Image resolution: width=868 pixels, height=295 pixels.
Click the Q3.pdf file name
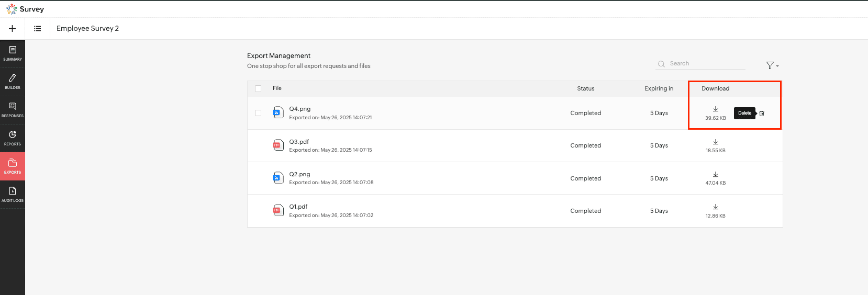pyautogui.click(x=299, y=142)
